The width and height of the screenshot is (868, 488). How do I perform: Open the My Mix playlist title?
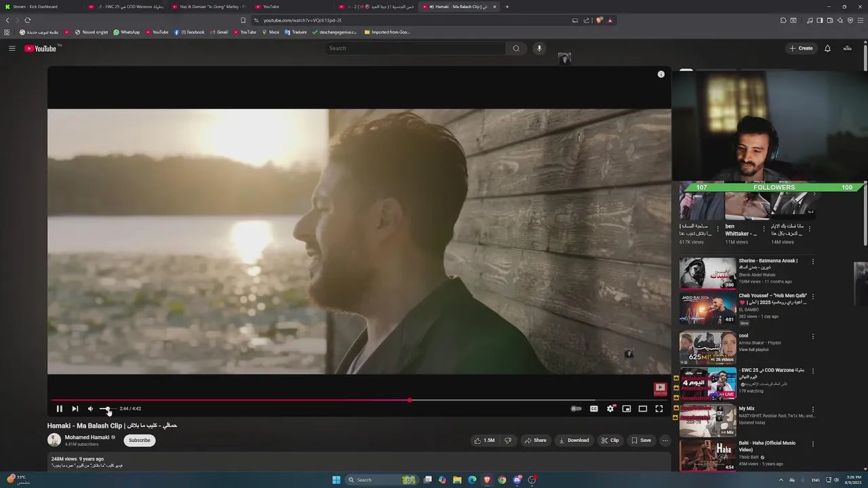pos(747,409)
